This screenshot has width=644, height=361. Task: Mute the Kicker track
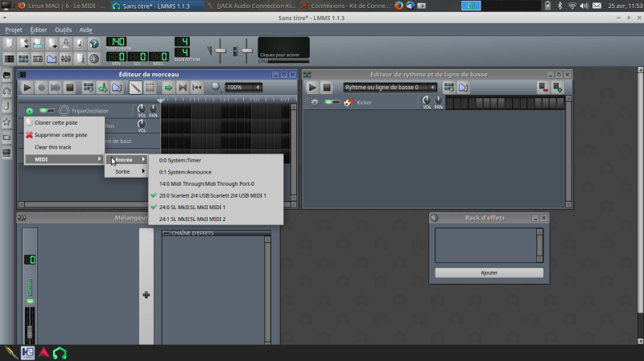point(328,102)
